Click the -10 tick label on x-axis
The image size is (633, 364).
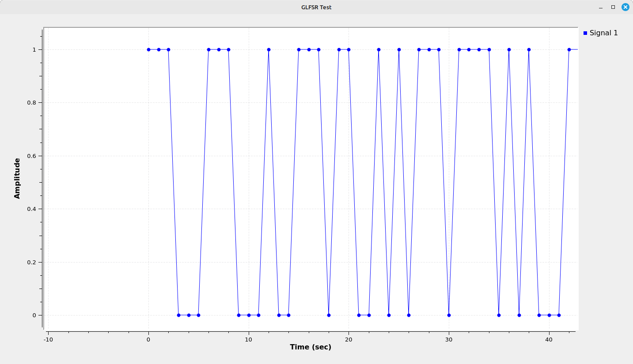(x=48, y=339)
